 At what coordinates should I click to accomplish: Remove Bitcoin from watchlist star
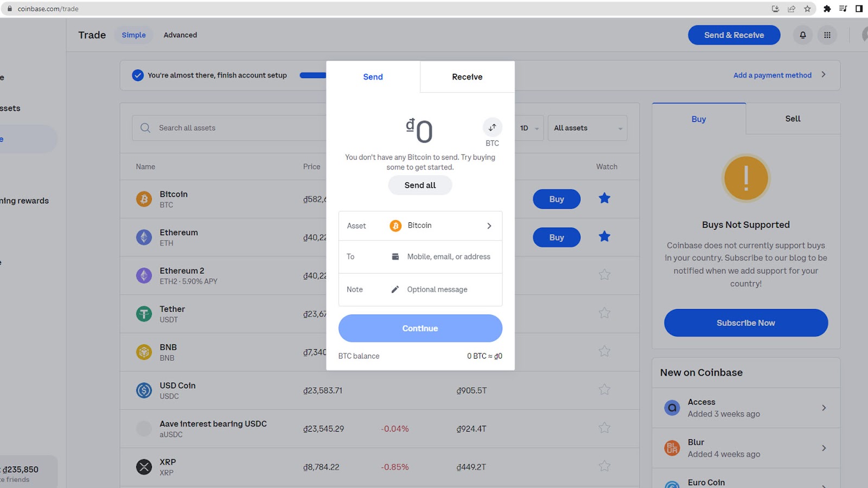pyautogui.click(x=604, y=198)
